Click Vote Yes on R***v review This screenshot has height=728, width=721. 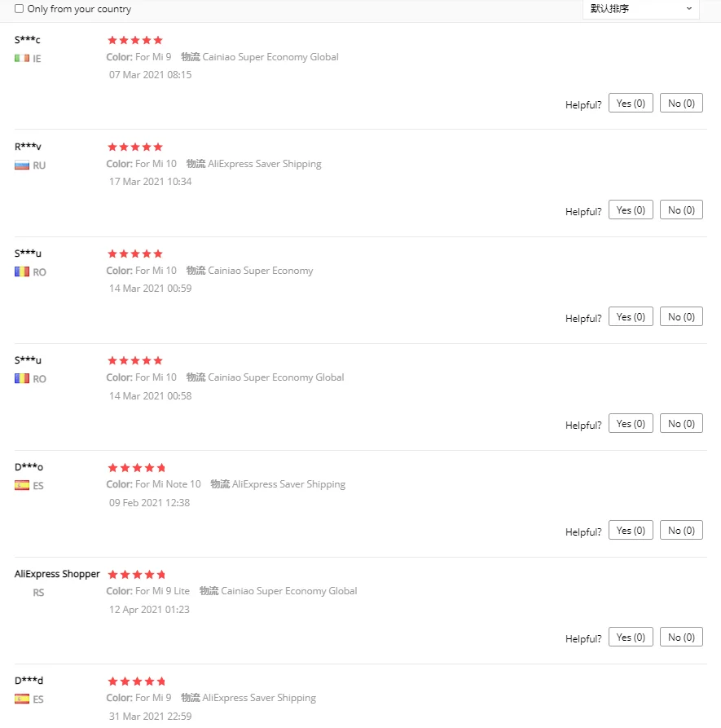click(631, 210)
